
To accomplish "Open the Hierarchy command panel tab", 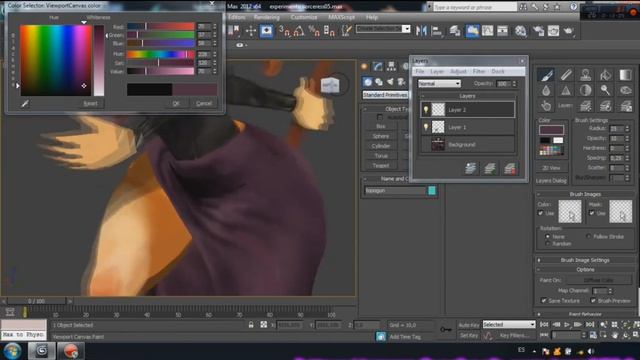I will click(391, 67).
